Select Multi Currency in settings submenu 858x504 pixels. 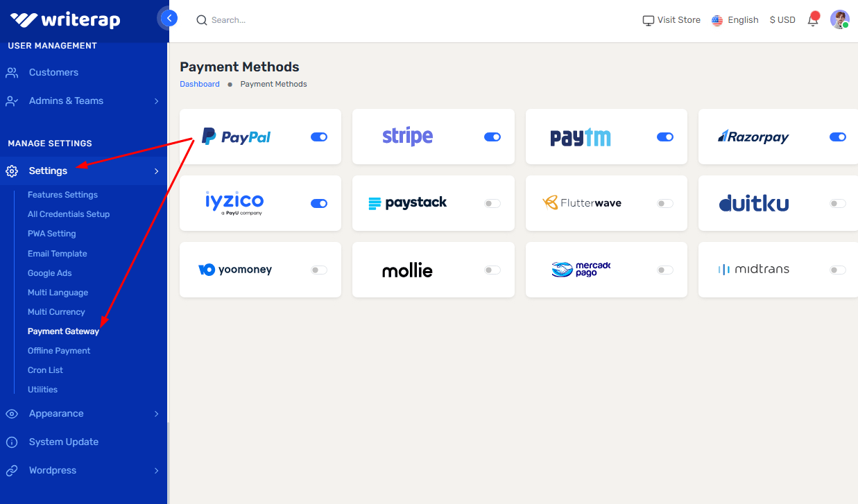(x=56, y=312)
